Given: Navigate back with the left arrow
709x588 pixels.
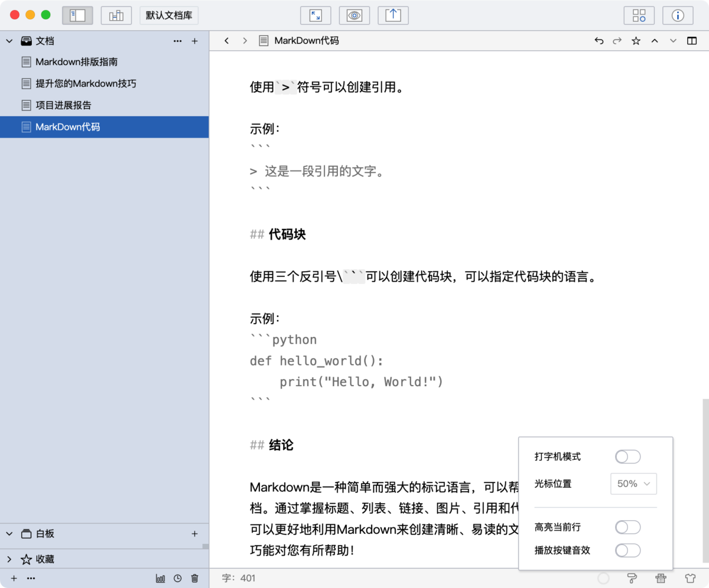Looking at the screenshot, I should [x=226, y=41].
